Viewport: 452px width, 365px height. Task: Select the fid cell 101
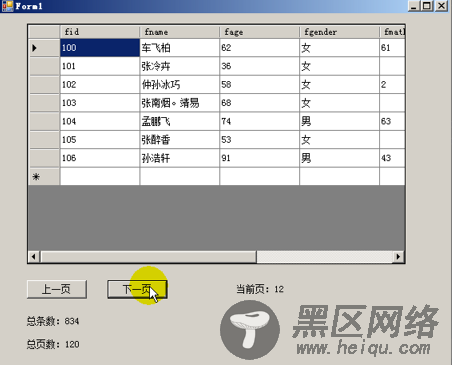click(100, 66)
